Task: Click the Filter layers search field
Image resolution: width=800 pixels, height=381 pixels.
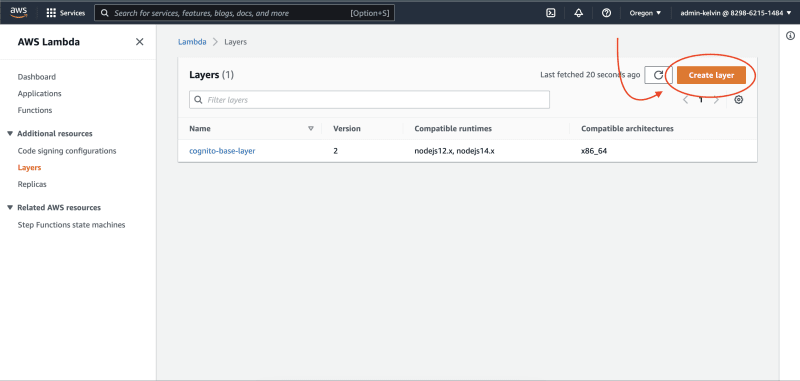Action: click(369, 99)
